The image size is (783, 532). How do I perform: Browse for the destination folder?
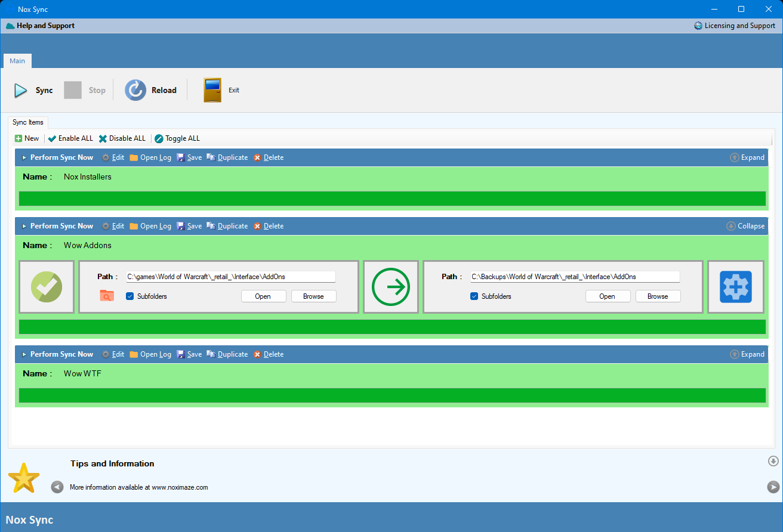point(658,296)
